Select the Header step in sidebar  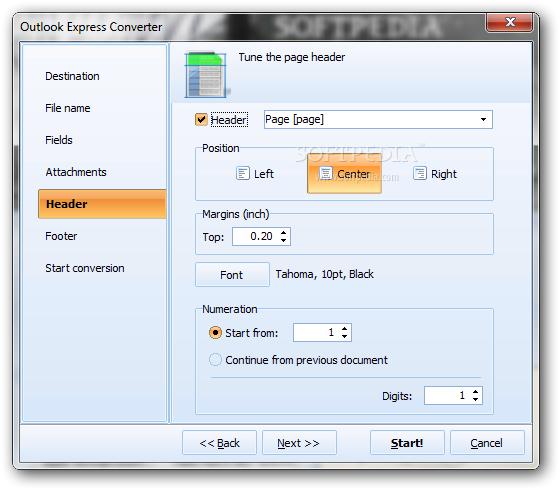(102, 204)
